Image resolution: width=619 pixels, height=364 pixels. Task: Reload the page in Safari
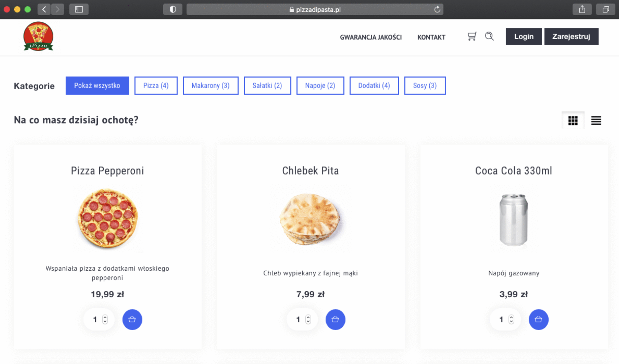point(437,9)
